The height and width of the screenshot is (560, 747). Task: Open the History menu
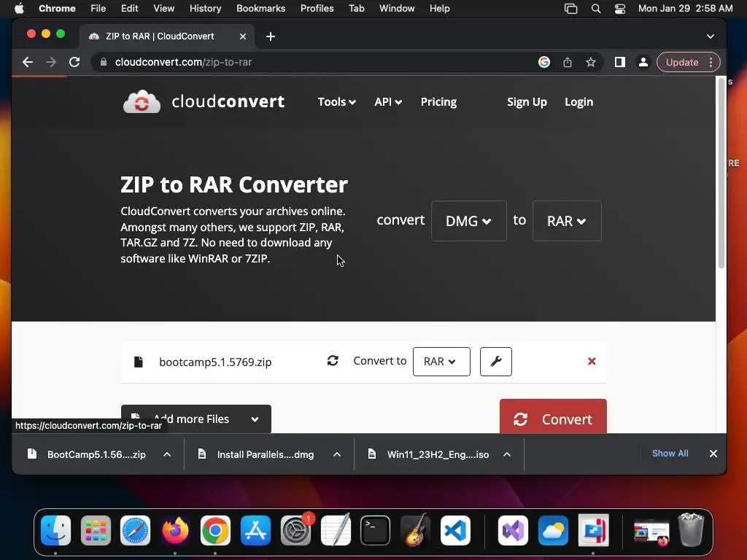205,9
